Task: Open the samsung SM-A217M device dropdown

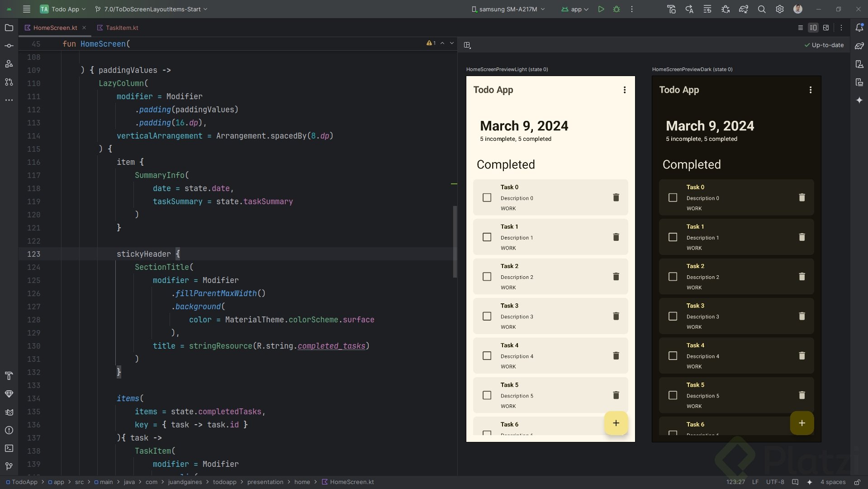Action: pos(508,9)
